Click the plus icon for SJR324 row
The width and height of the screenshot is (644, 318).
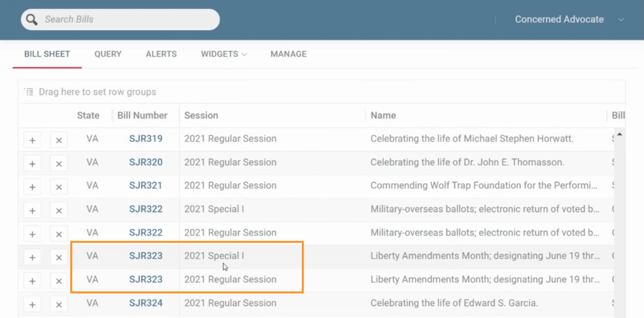pyautogui.click(x=32, y=304)
